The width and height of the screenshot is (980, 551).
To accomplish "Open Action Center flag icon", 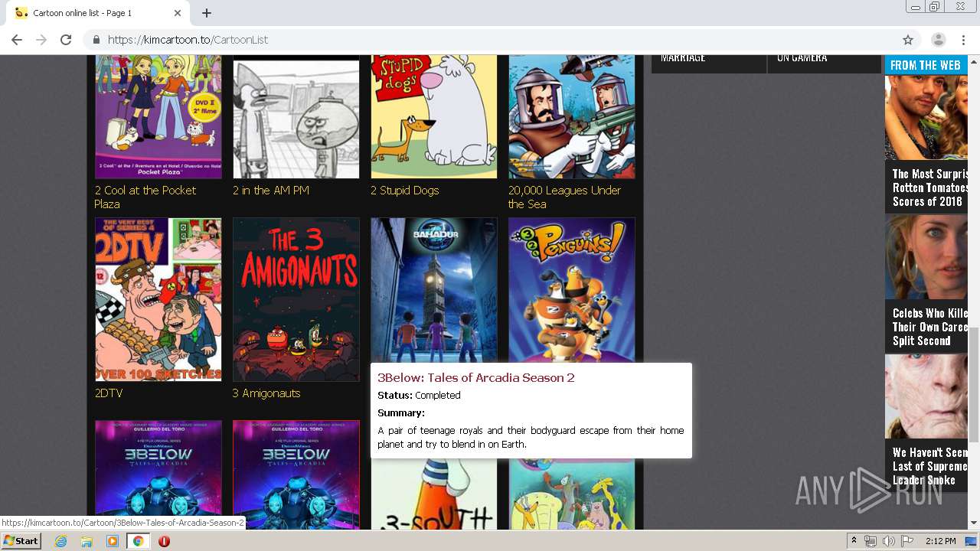I will (x=906, y=541).
